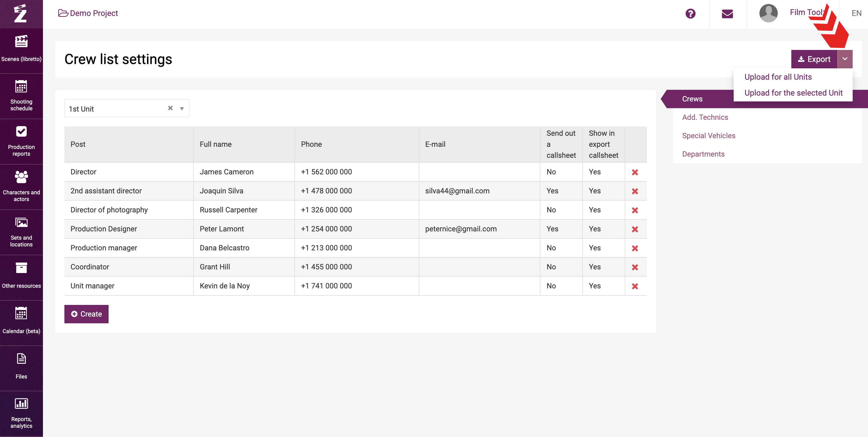This screenshot has height=437, width=868.
Task: Open the messages envelope icon
Action: click(x=727, y=14)
